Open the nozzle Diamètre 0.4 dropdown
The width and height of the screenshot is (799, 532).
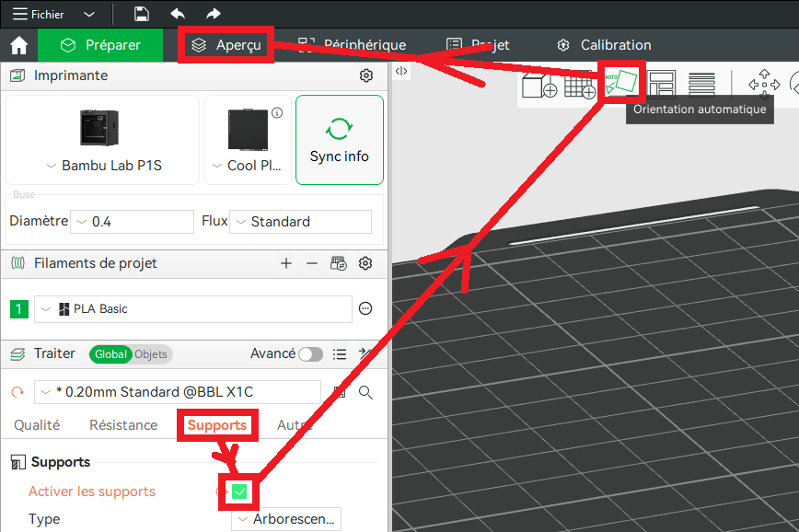[133, 222]
